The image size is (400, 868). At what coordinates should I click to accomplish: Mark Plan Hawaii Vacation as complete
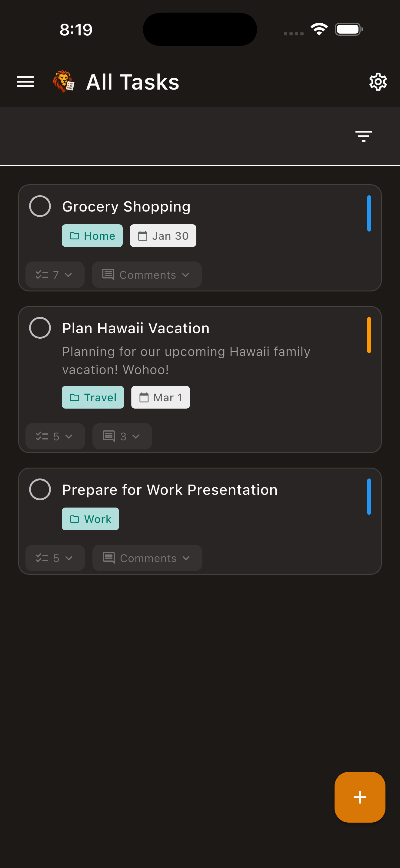coord(40,328)
